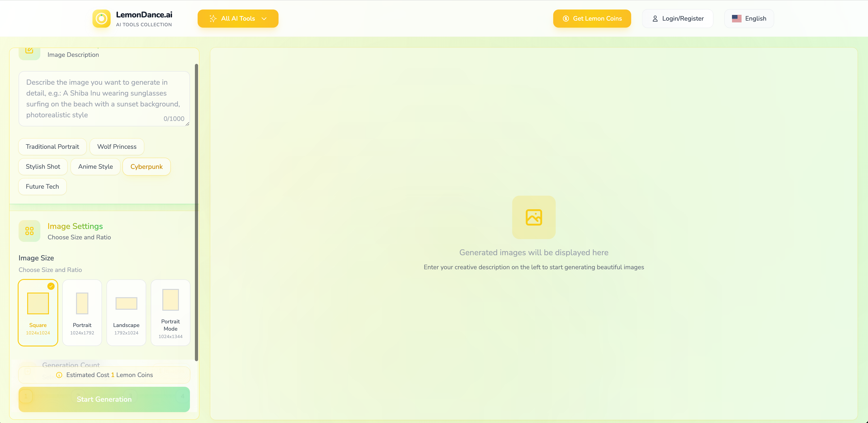868x423 pixels.
Task: Pick the Portrait Mode 1024x1344 size
Action: (x=170, y=312)
